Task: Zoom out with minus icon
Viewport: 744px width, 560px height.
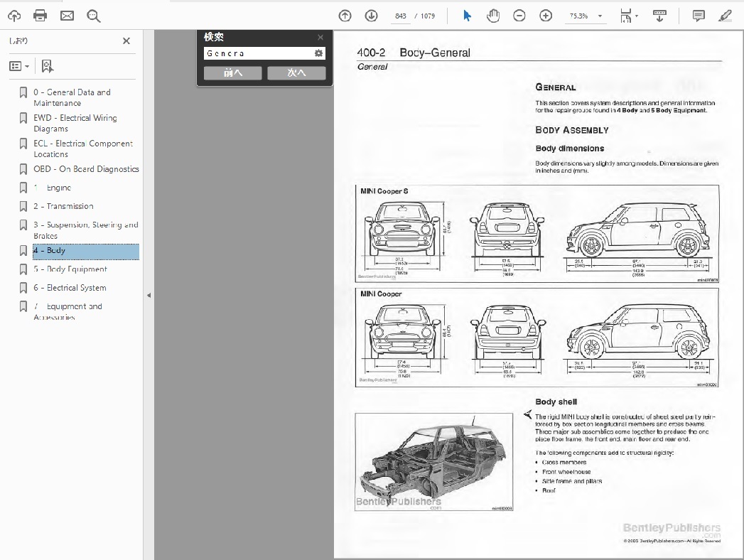Action: click(x=519, y=16)
